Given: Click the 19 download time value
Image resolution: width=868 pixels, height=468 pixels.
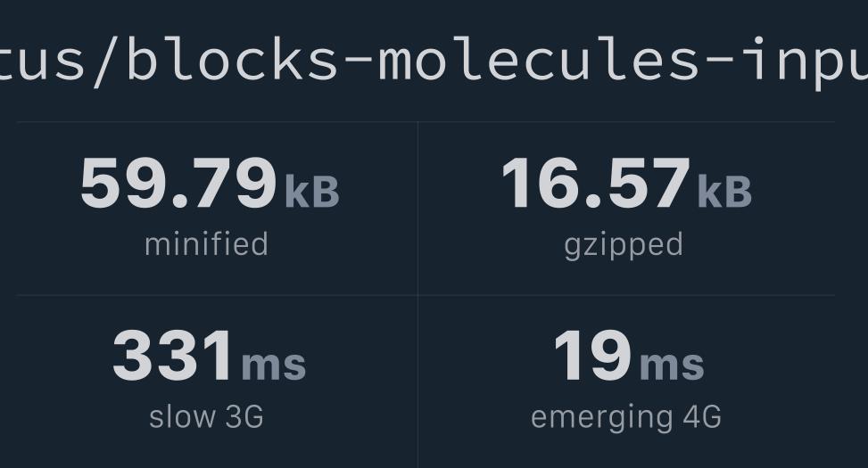Looking at the screenshot, I should (x=593, y=355).
